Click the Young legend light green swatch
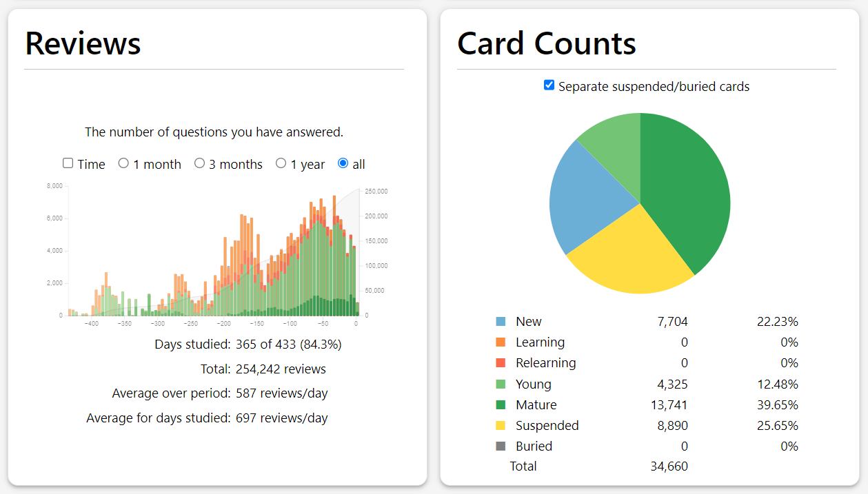 coord(501,384)
